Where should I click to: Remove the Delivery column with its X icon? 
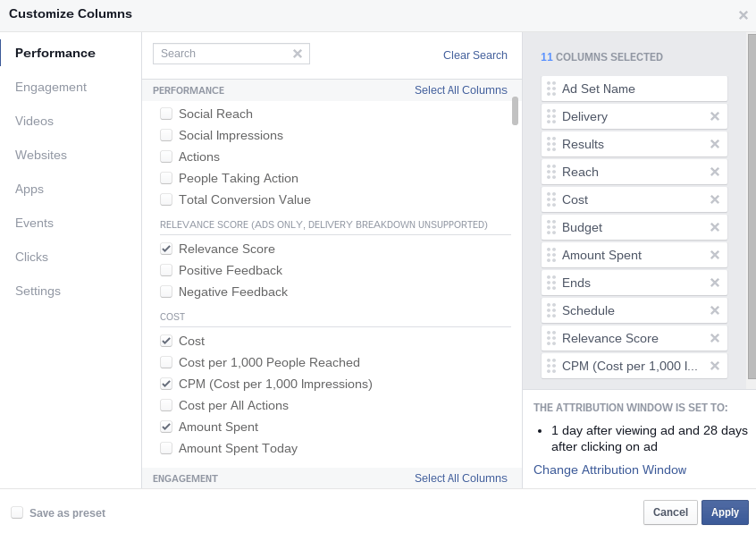tap(714, 116)
